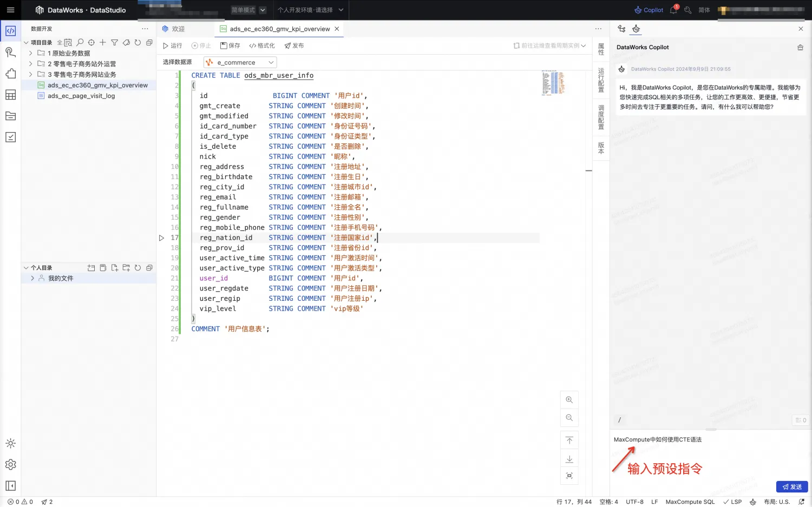The width and height of the screenshot is (812, 507).
Task: Click the filter funnel icon in 项目目录
Action: click(x=114, y=42)
